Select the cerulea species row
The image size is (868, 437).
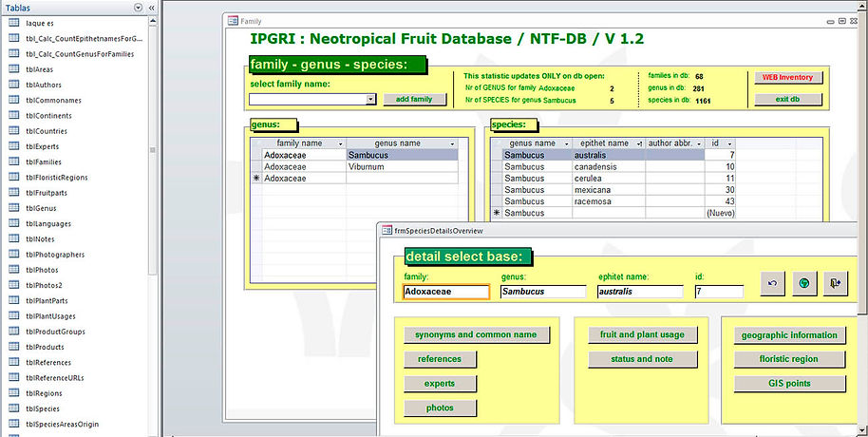(x=613, y=179)
